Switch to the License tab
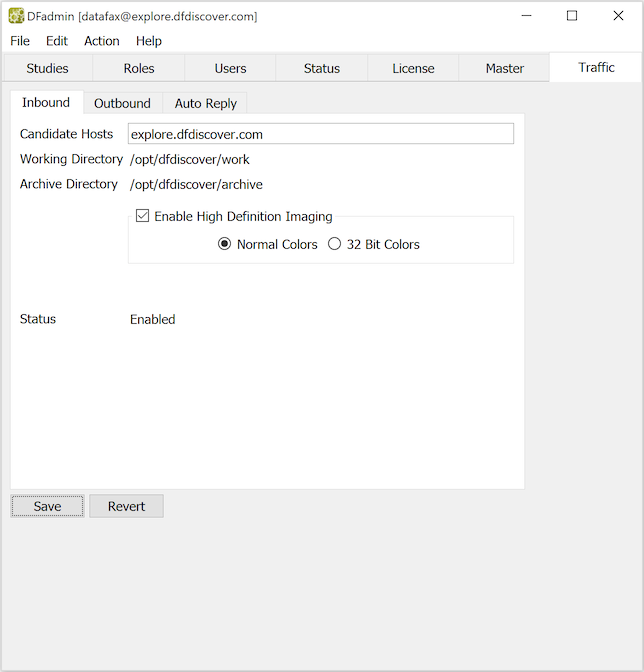The height and width of the screenshot is (672, 644). (413, 68)
